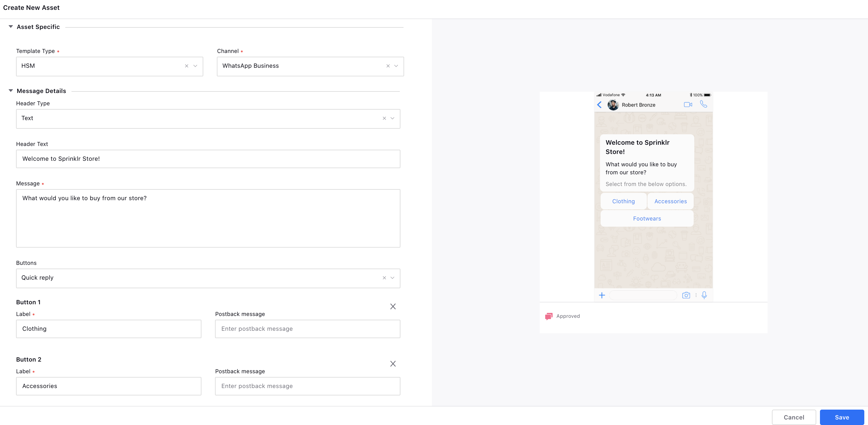Open the Buttons type dropdown

(392, 278)
